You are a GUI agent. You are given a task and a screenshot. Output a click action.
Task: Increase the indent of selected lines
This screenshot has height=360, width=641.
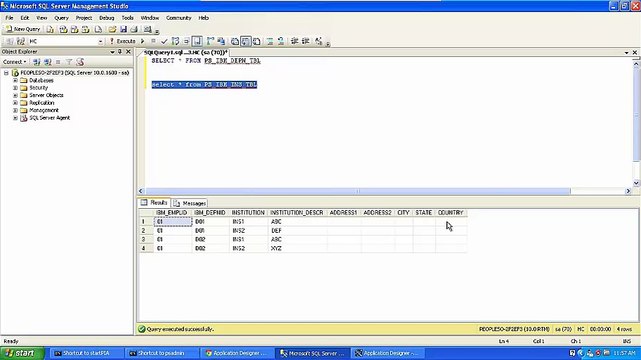305,41
